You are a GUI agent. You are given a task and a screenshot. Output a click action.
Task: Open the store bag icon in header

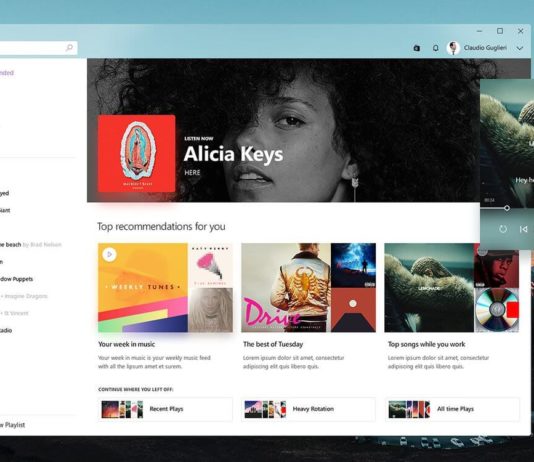[x=416, y=48]
